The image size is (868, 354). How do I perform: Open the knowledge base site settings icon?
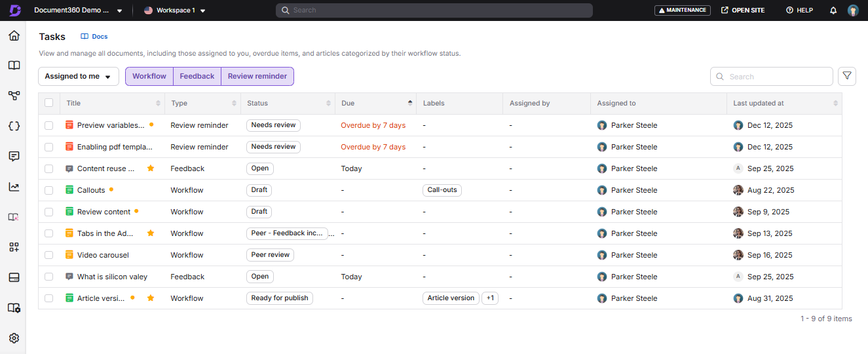tap(14, 307)
